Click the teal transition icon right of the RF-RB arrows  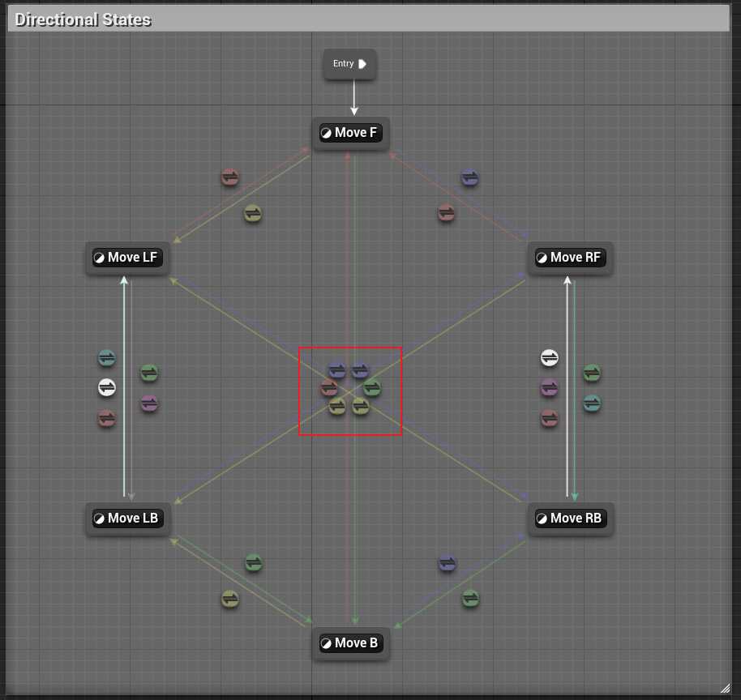(x=592, y=403)
